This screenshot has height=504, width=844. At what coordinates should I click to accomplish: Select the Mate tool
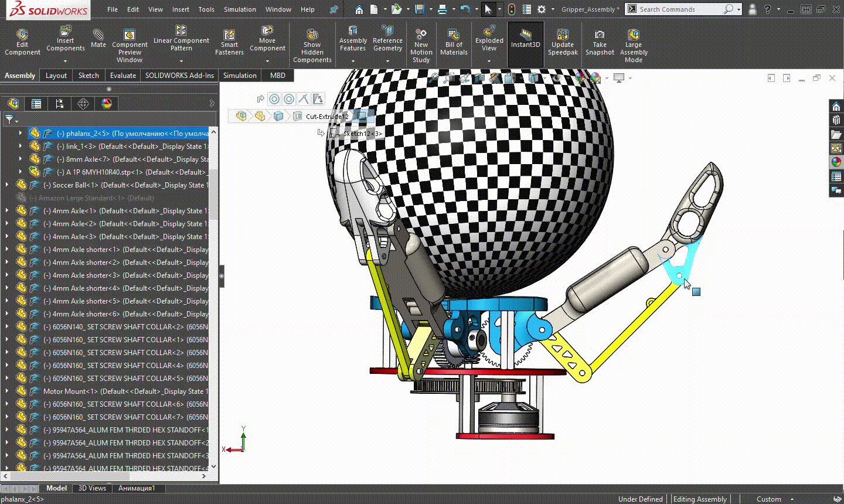(98, 38)
